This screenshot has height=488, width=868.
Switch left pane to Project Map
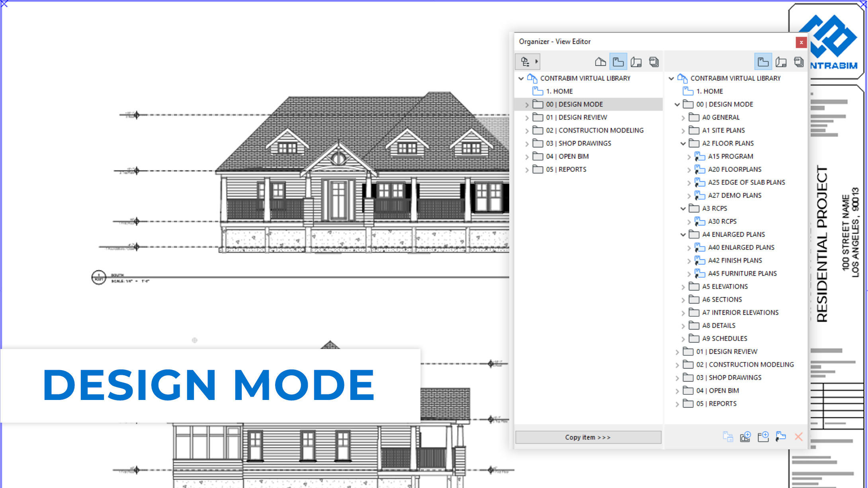click(600, 62)
